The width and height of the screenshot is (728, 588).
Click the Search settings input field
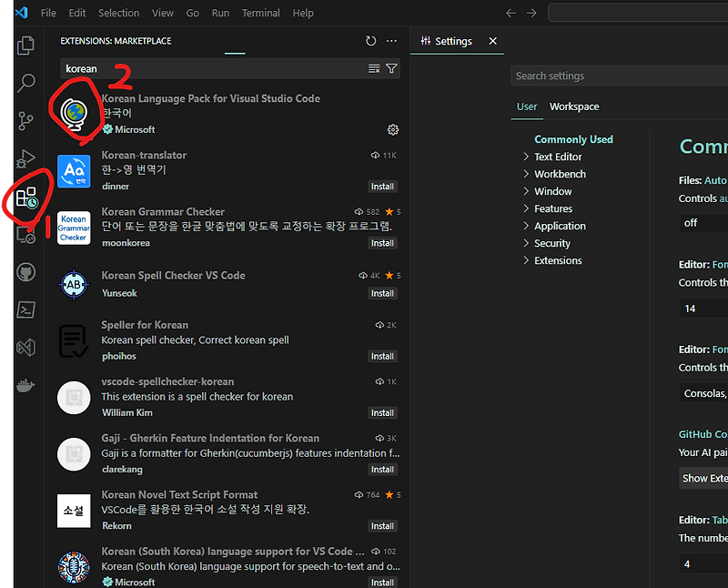pos(620,76)
